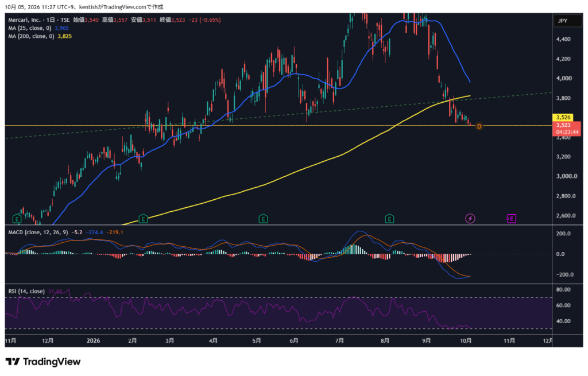Click the green earnings E marker at early November 2025
Image resolution: width=588 pixels, height=376 pixels.
click(17, 219)
